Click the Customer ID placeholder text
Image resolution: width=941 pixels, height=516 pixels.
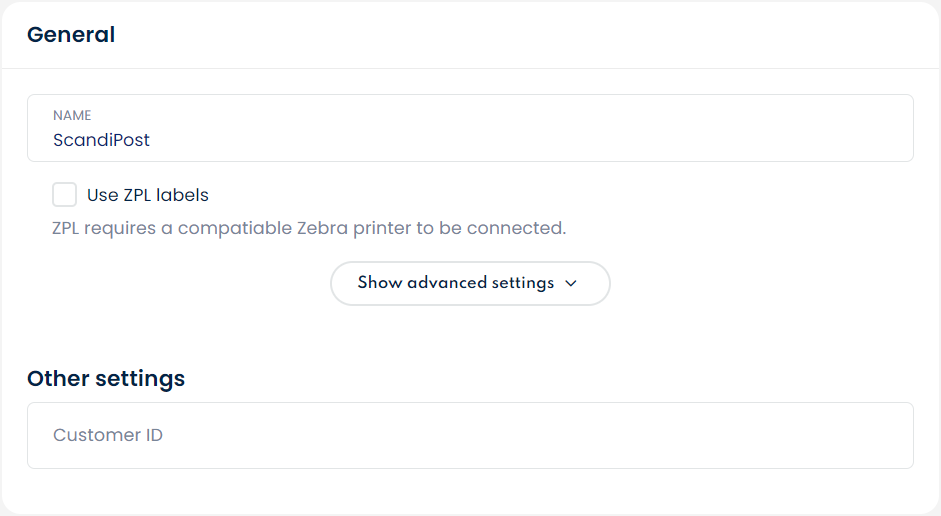coord(108,435)
